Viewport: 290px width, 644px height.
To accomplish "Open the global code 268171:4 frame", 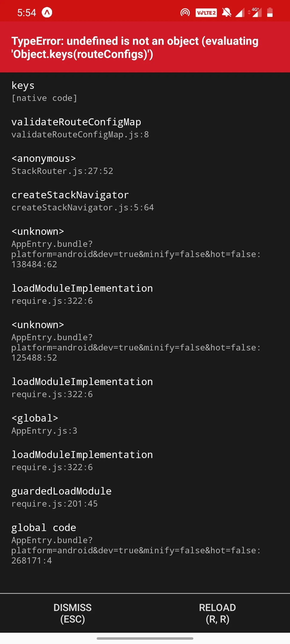I will [x=145, y=544].
